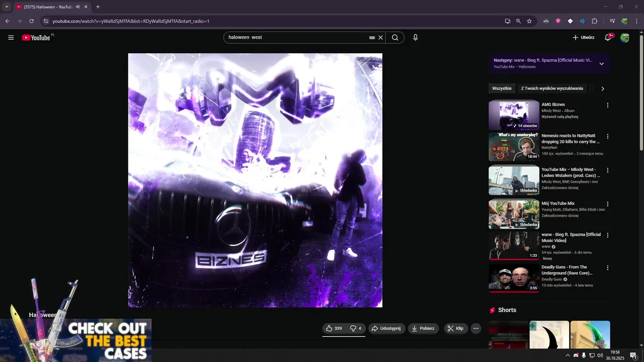
Task: Open options for AMG Biznes album
Action: click(607, 106)
